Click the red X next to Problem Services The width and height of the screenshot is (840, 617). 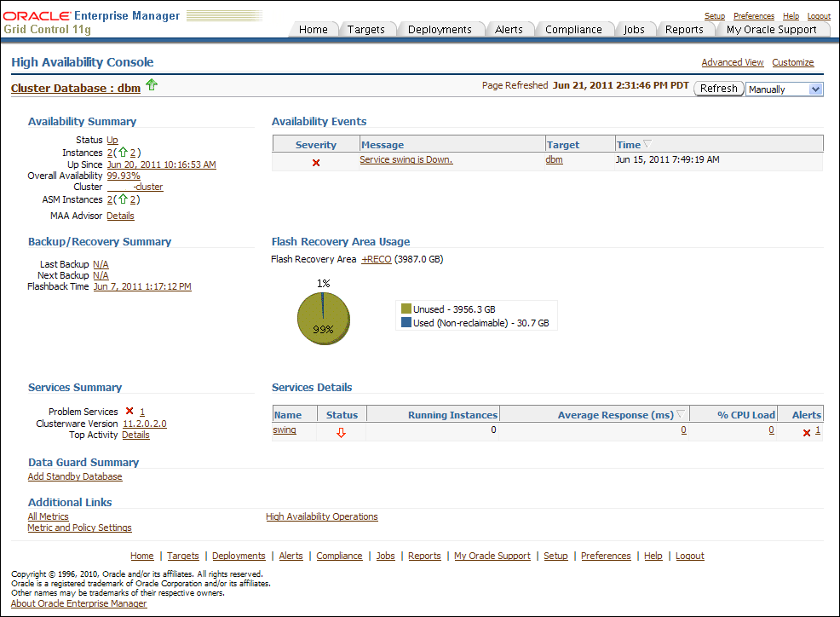click(129, 412)
